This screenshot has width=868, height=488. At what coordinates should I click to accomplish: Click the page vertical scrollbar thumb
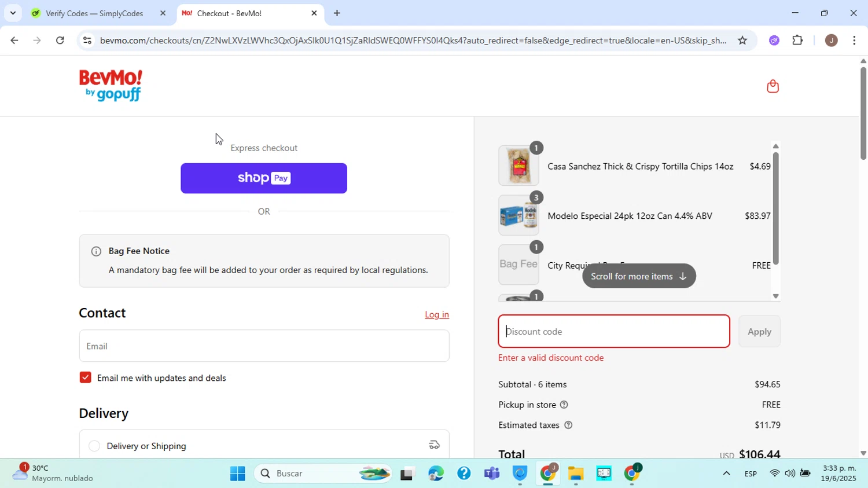point(863,113)
